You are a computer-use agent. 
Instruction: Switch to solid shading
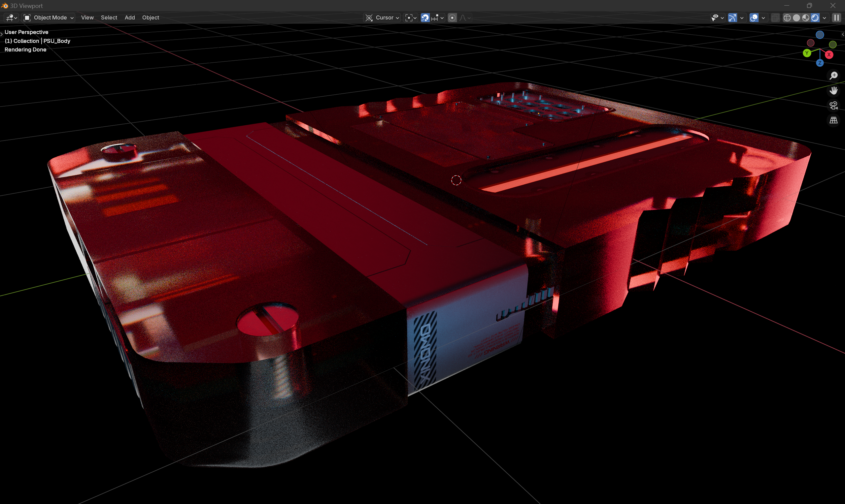tap(796, 18)
